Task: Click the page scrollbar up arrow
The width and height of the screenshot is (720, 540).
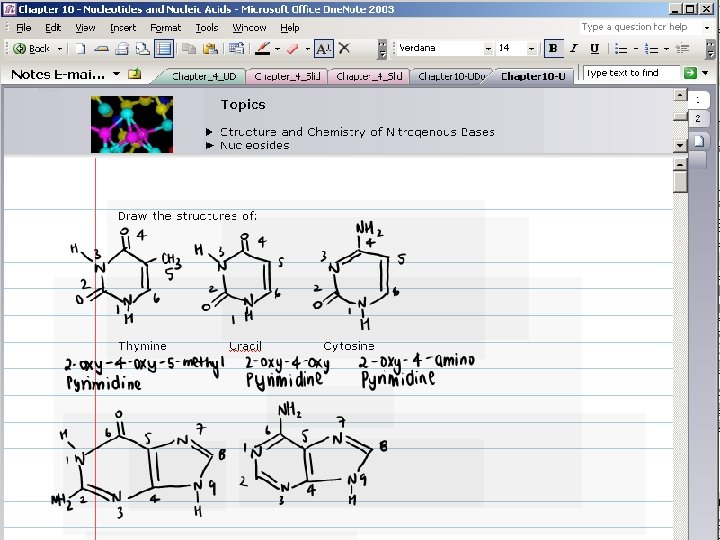Action: coord(680,163)
